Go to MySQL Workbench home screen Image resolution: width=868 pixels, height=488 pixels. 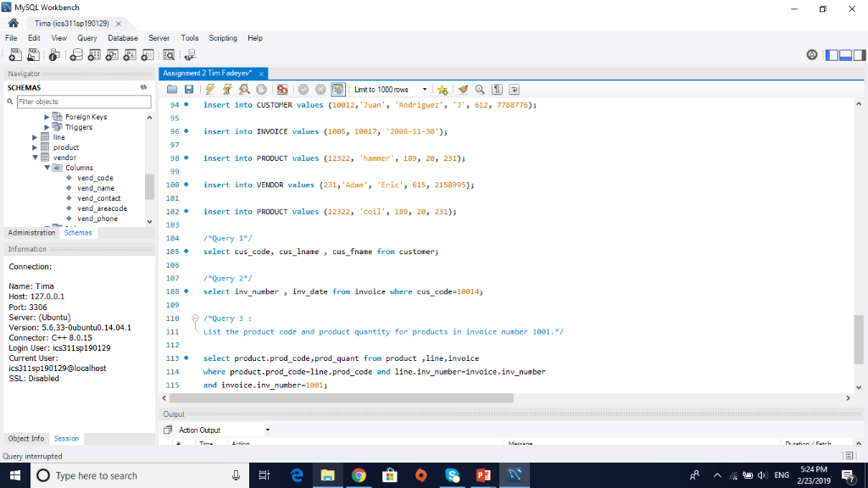[x=14, y=23]
